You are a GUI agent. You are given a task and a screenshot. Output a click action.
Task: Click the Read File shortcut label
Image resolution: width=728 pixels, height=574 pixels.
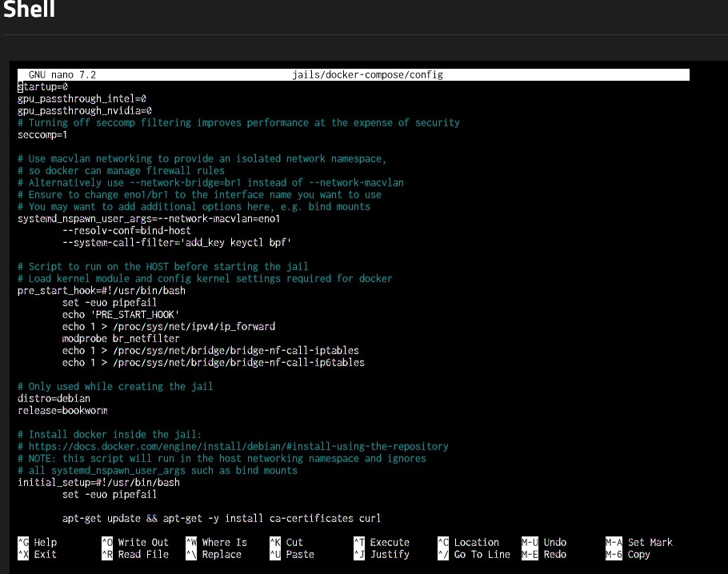(x=143, y=554)
